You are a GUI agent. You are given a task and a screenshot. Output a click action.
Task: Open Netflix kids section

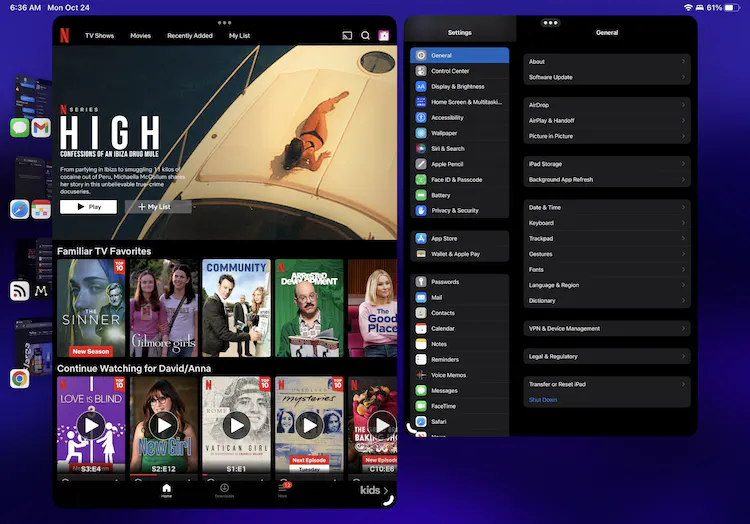click(374, 490)
